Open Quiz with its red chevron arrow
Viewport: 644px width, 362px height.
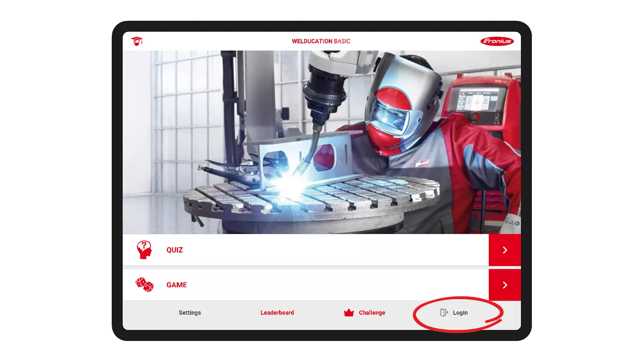505,250
